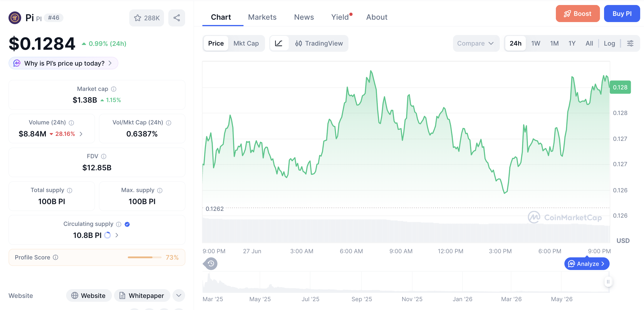This screenshot has height=310, width=644.
Task: Click the 0.6387% Vol/Mkt Cap value
Action: click(142, 134)
